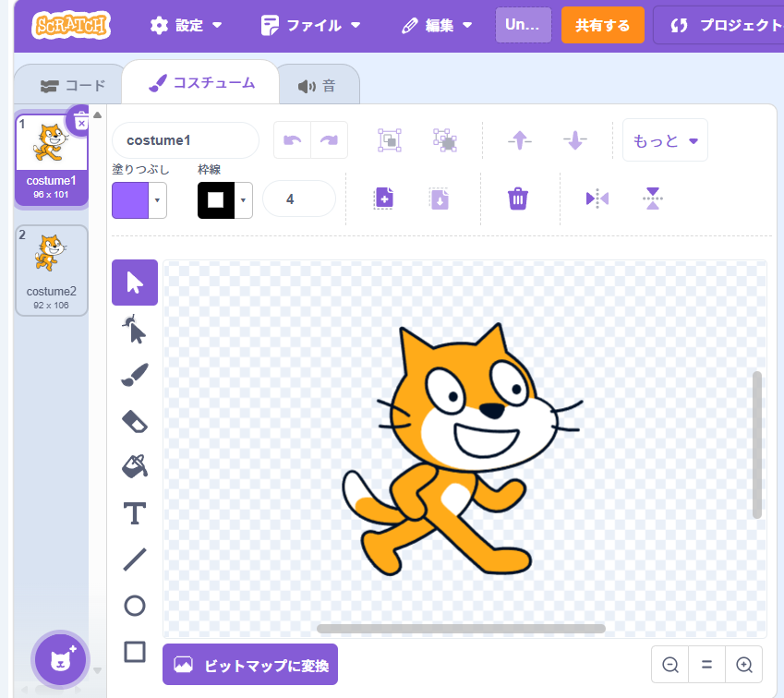Viewport: 784px width, 698px height.
Task: Click the trash delete icon
Action: click(x=518, y=199)
